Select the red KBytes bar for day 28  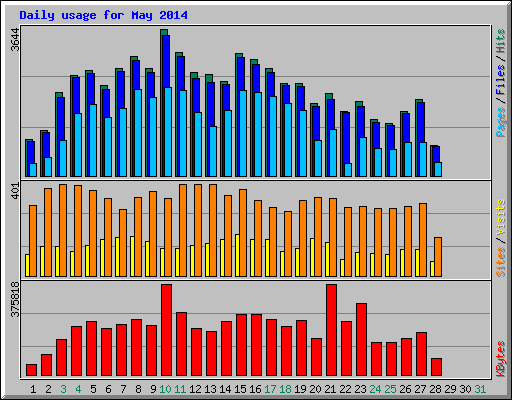point(436,367)
